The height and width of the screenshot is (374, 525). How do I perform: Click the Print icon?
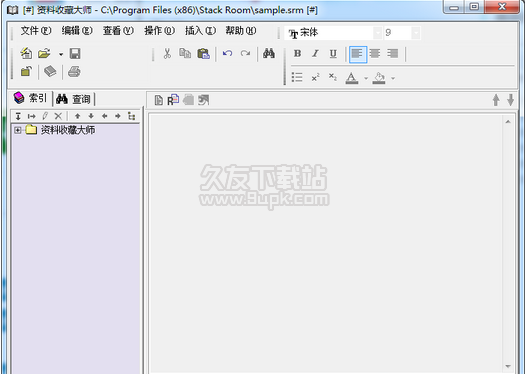[74, 71]
